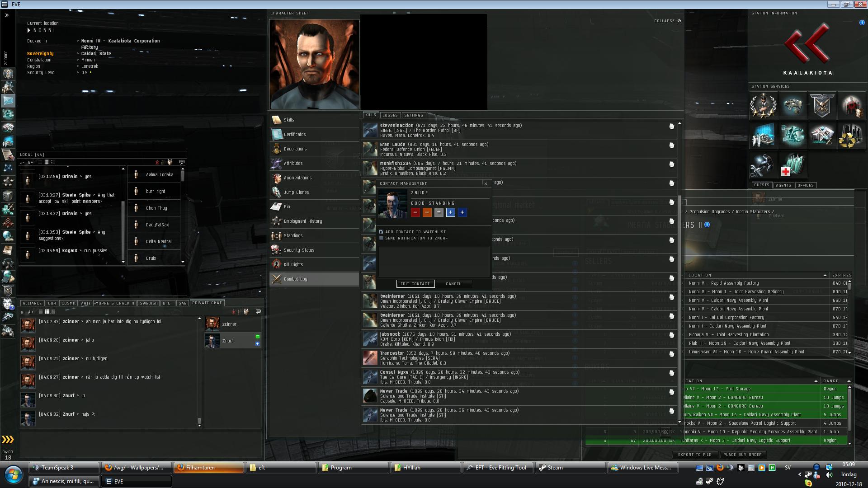Image resolution: width=868 pixels, height=488 pixels.
Task: Copy steveninaction kill report icon
Action: pyautogui.click(x=671, y=127)
